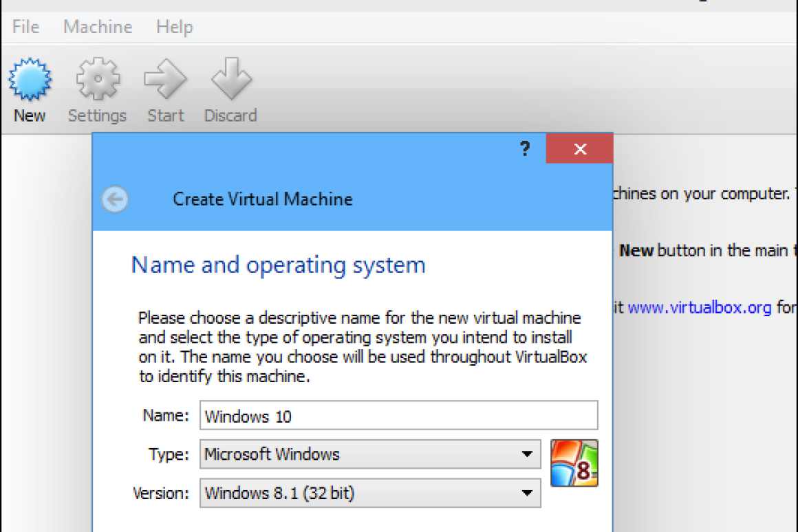Open the File menu
This screenshot has height=532, width=798.
pyautogui.click(x=25, y=27)
